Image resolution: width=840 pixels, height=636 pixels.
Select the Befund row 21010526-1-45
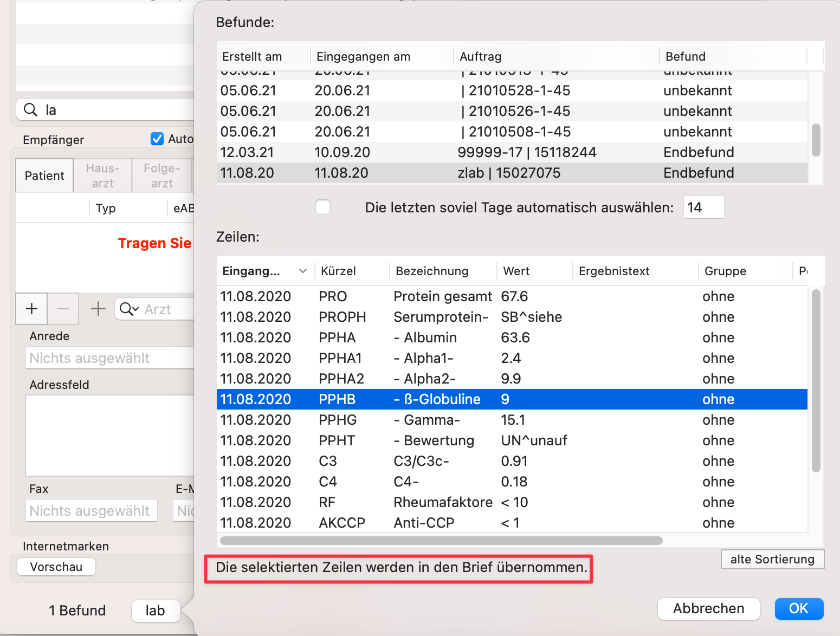point(512,111)
